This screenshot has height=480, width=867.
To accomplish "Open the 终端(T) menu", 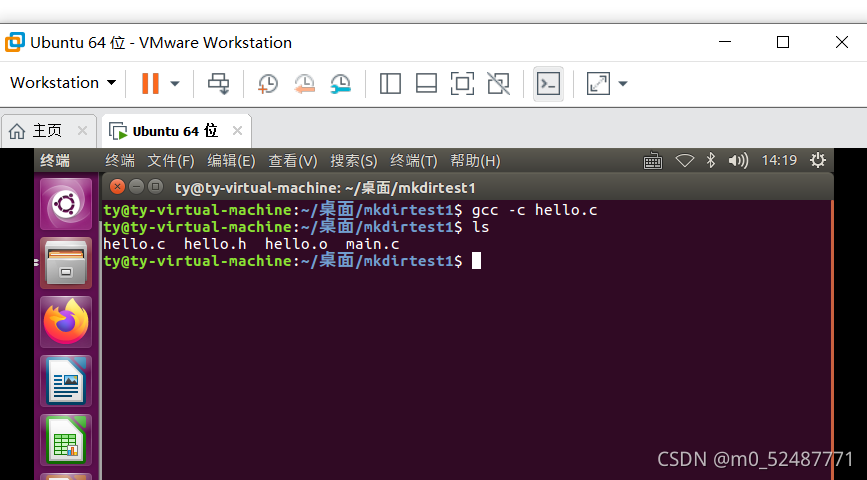I will pyautogui.click(x=414, y=161).
